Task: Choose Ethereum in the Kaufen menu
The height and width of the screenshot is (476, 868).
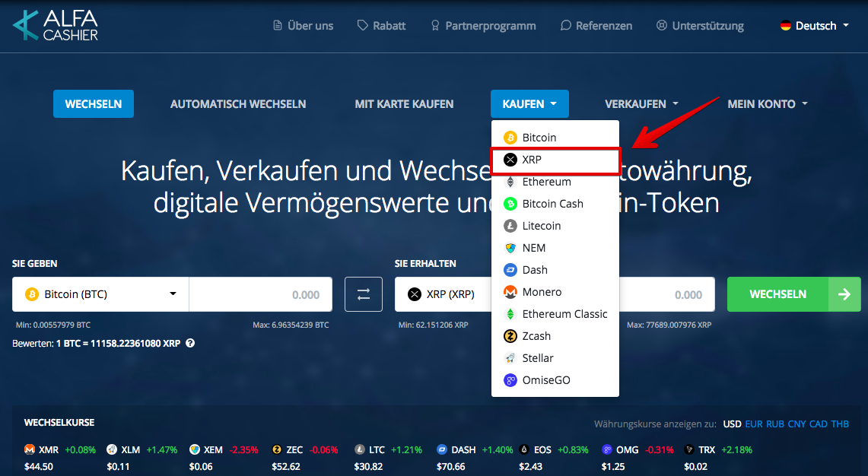Action: pos(555,182)
